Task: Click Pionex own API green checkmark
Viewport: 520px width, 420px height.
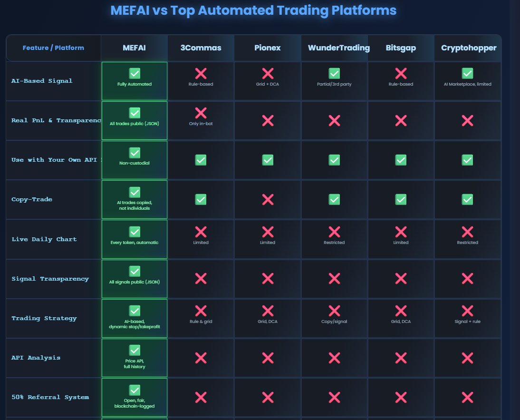Action: tap(268, 160)
